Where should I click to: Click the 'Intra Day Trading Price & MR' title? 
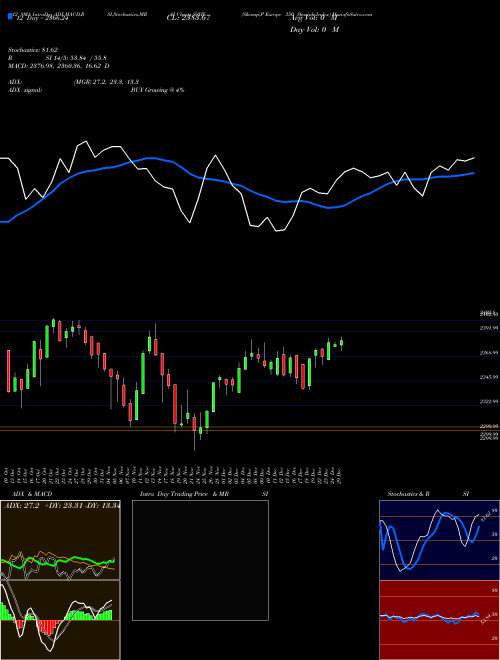pos(184,494)
